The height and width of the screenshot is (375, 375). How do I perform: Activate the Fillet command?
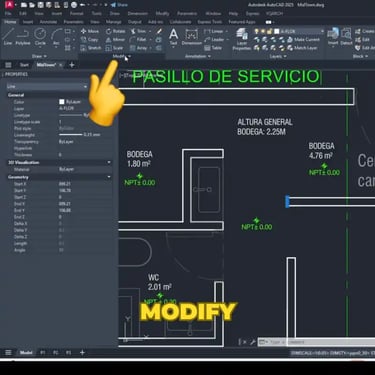[139, 39]
